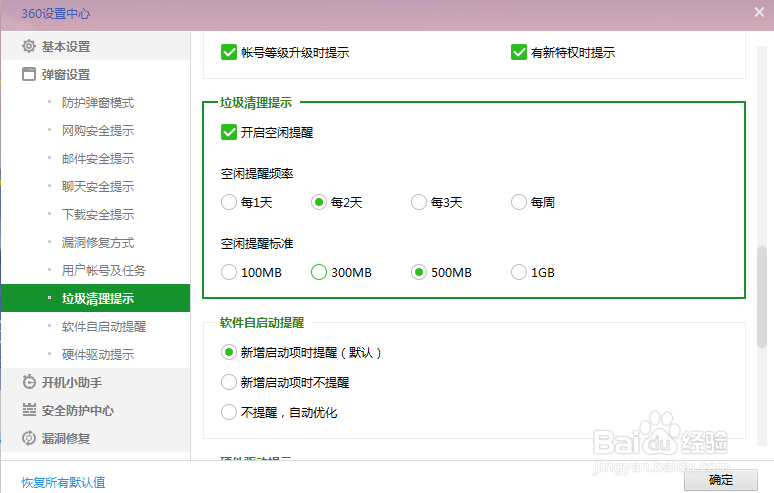Select 每3天 reminder frequency
The image size is (774, 493).
point(419,202)
